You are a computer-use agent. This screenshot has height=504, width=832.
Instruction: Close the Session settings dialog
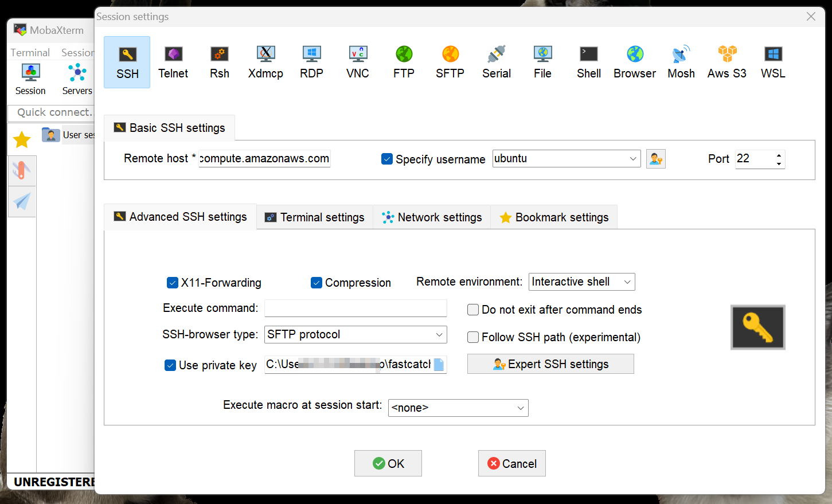coord(811,17)
